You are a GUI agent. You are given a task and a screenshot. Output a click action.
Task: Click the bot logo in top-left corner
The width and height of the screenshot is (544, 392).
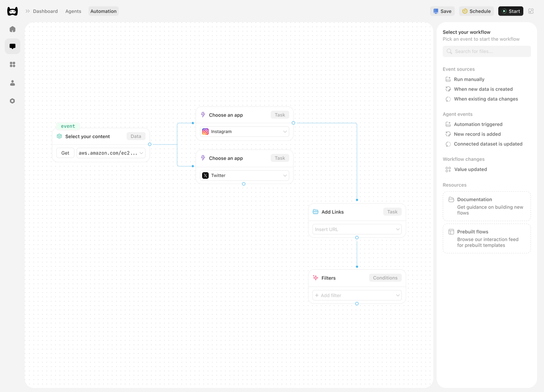pos(12,11)
